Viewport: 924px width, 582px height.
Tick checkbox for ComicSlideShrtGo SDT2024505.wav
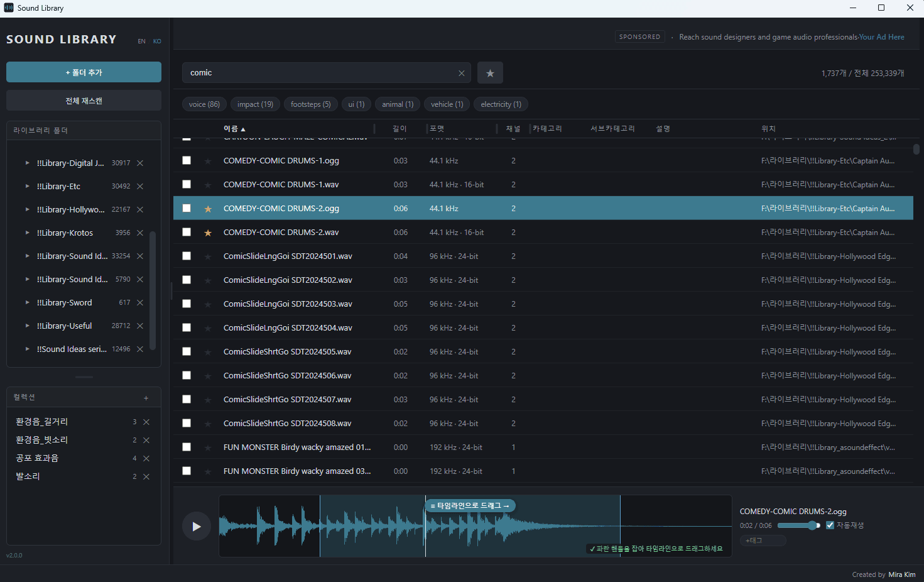[187, 351]
